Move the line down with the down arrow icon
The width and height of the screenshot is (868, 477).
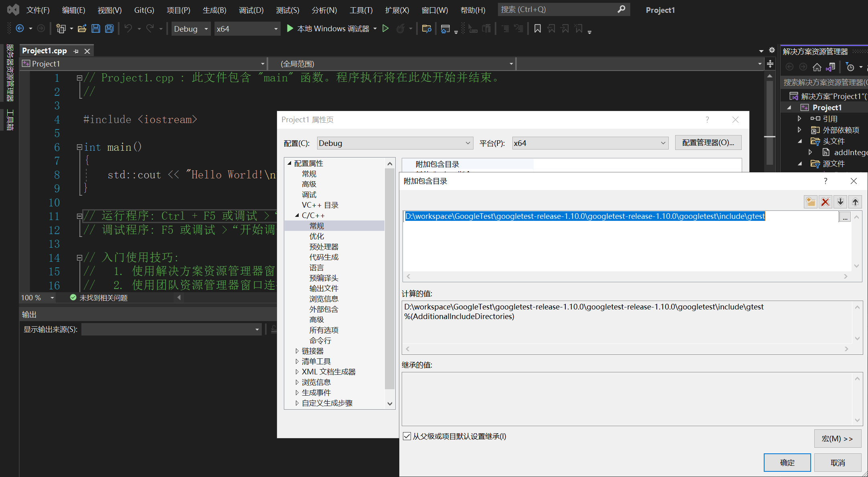840,202
